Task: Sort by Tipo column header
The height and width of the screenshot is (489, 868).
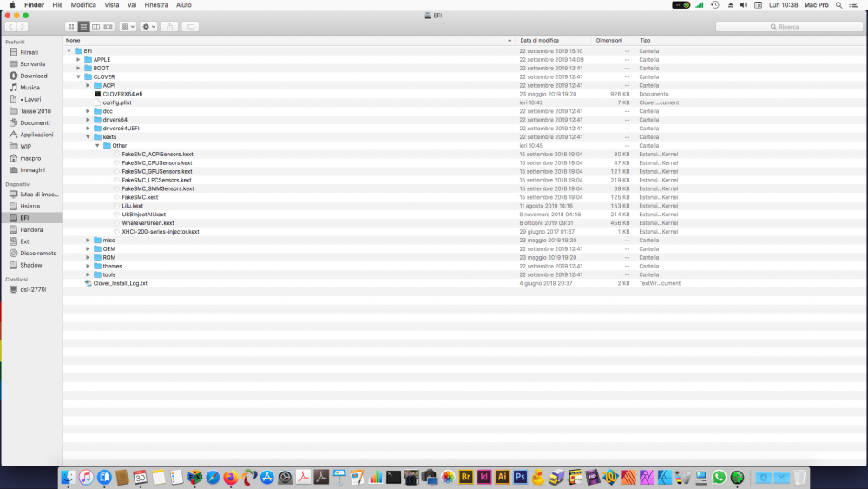Action: coord(661,41)
